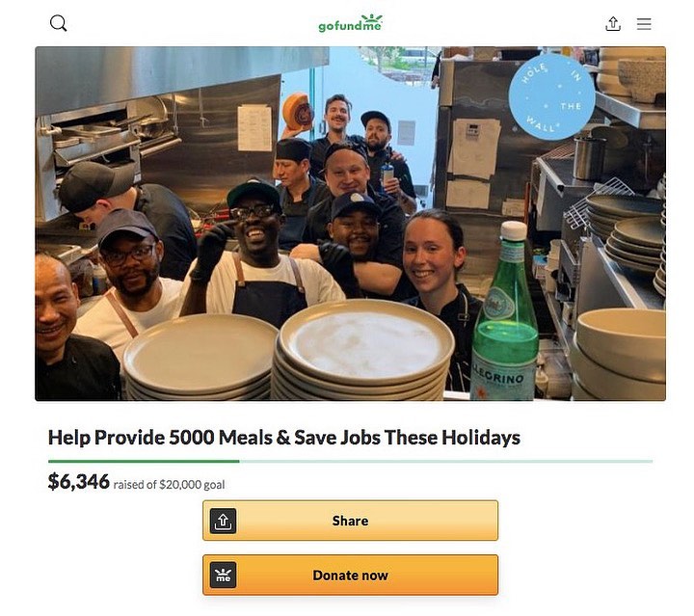Click the filled green progress bar portion
The width and height of the screenshot is (694, 616).
[x=144, y=461]
